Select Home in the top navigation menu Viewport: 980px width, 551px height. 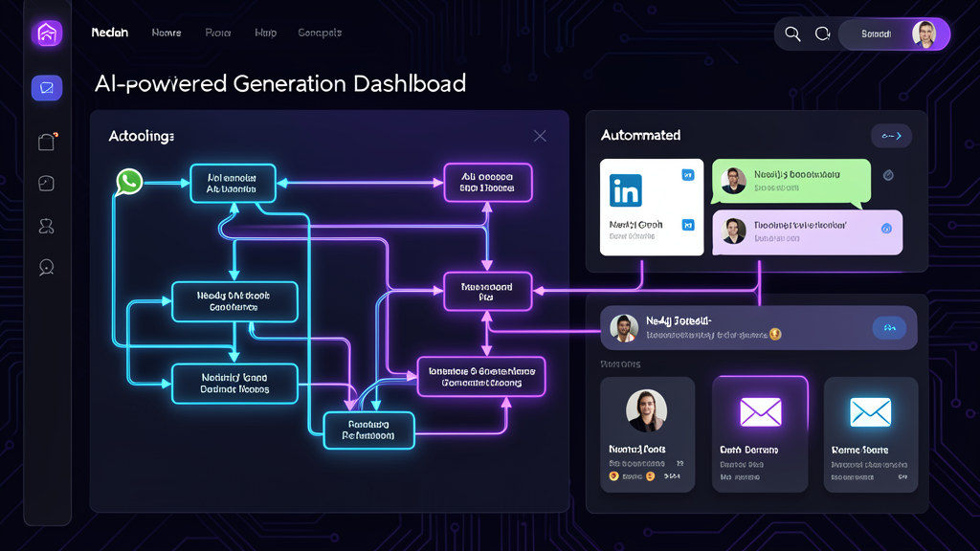point(166,33)
